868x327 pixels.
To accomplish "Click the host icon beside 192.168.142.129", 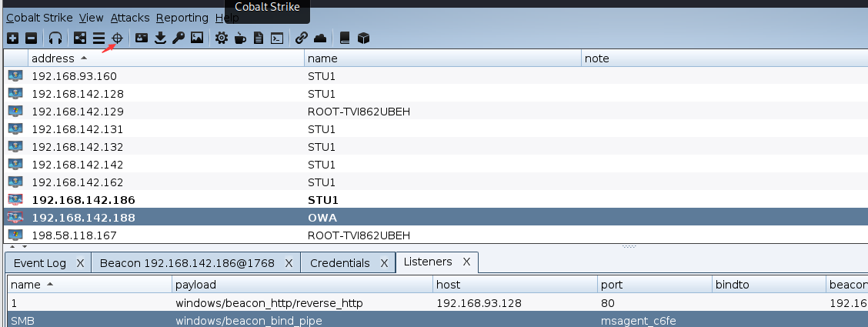I will 15,112.
